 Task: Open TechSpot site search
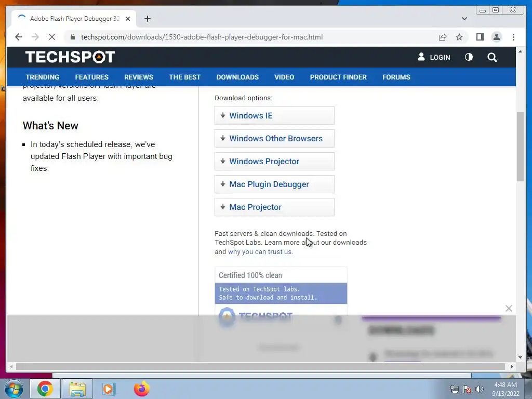(x=492, y=57)
